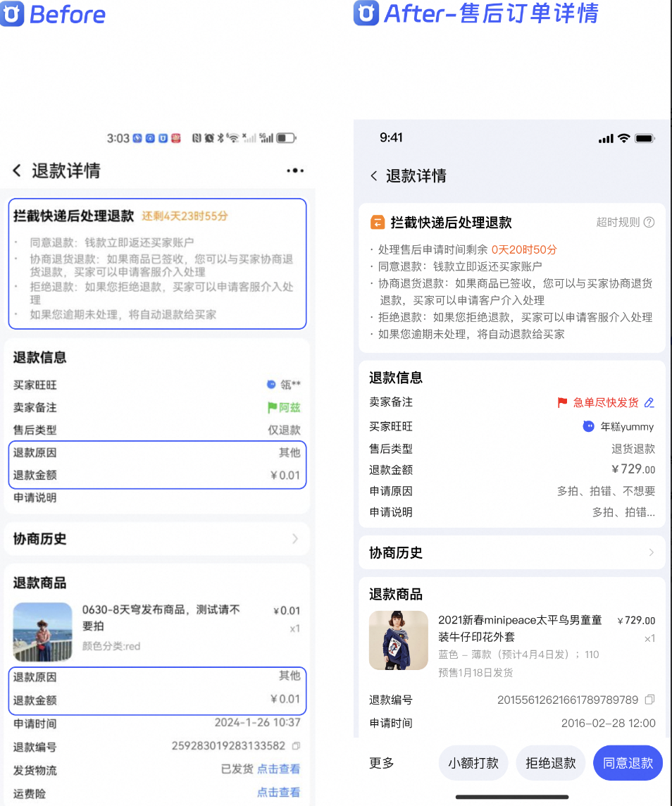Viewport: 672px width, 806px height.
Task: Click Wangwang icon next to 年糕yummy
Action: [588, 426]
